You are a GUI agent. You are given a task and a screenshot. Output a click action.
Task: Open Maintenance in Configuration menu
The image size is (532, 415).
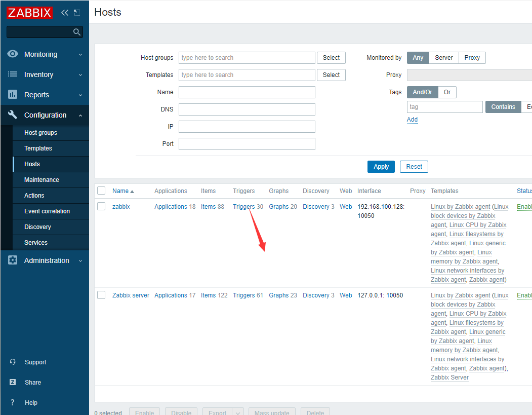51,180
